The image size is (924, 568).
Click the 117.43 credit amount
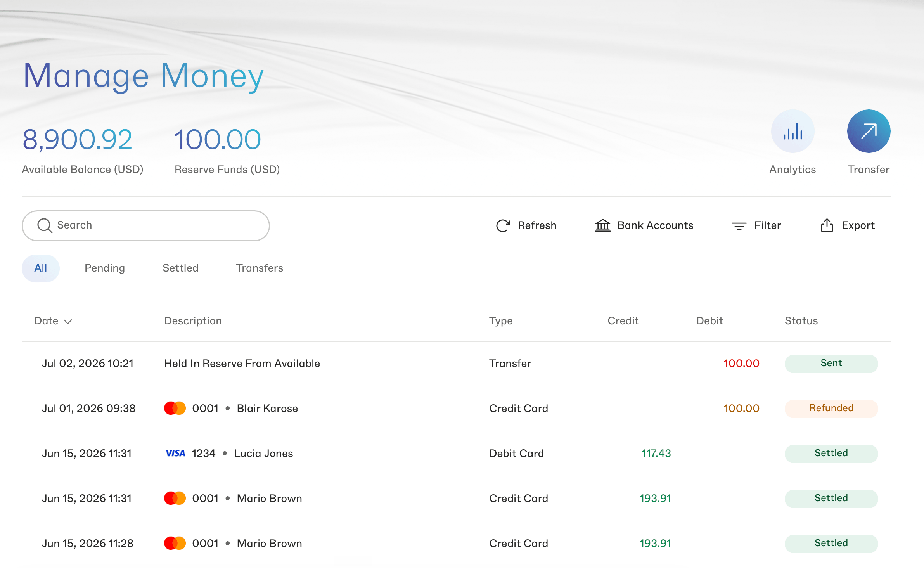(656, 454)
